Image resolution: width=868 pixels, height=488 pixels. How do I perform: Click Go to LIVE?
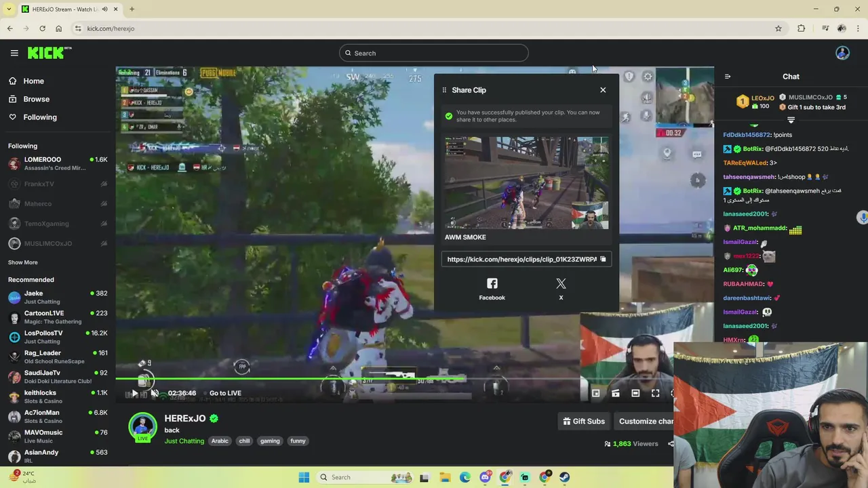(x=225, y=393)
